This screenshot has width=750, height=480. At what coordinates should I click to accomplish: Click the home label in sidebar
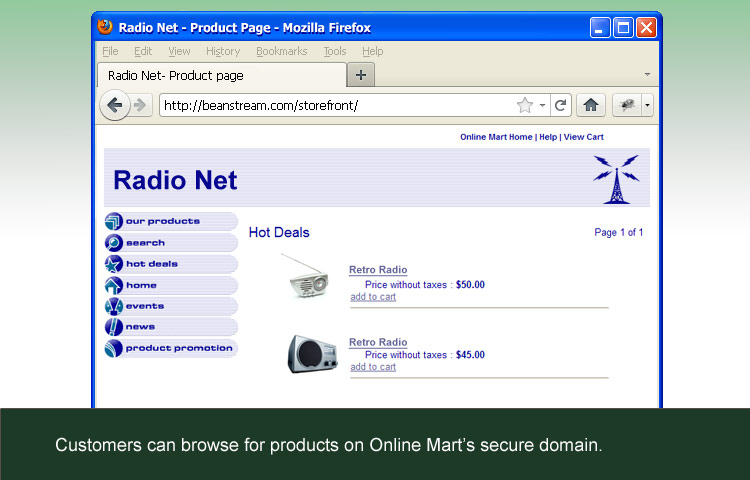tap(141, 285)
